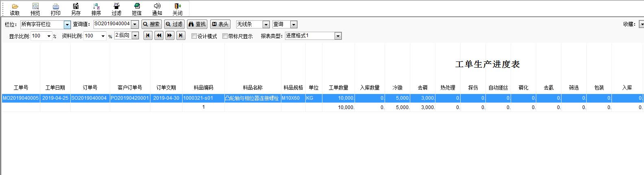Click the 入库数量 column header
Viewport: 644px width, 175px height.
[370, 87]
